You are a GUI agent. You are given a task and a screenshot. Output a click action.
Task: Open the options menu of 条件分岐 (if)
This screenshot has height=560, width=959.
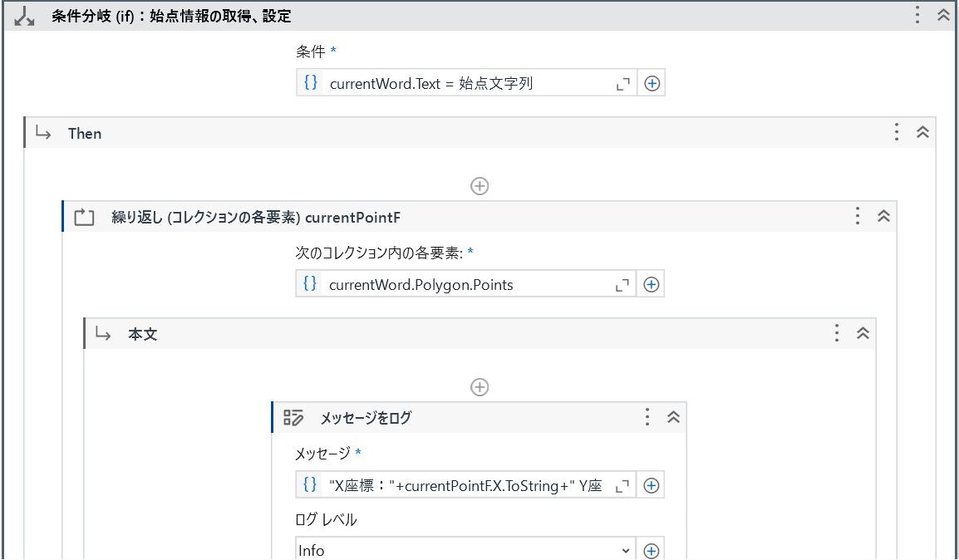tap(917, 16)
